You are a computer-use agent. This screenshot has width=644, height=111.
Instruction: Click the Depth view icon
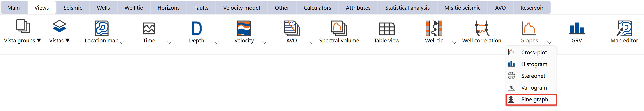tap(196, 29)
